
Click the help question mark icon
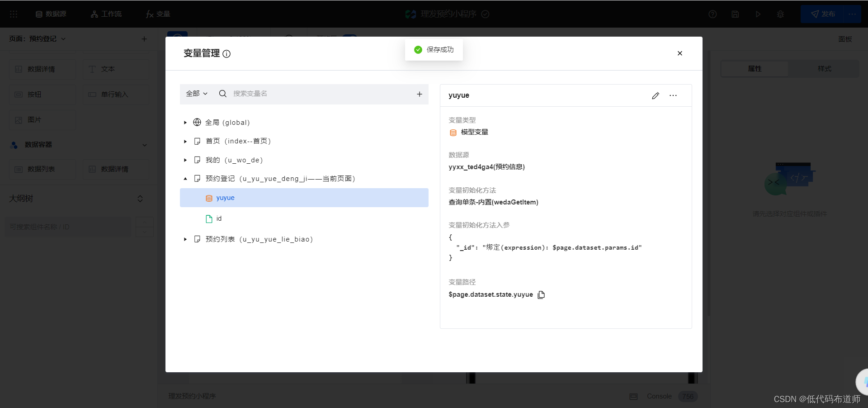(x=712, y=14)
